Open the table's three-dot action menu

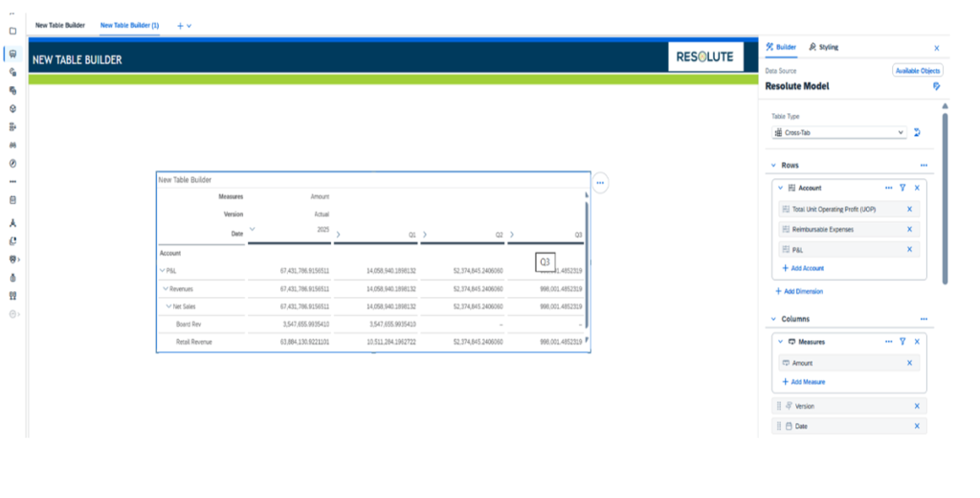(600, 182)
